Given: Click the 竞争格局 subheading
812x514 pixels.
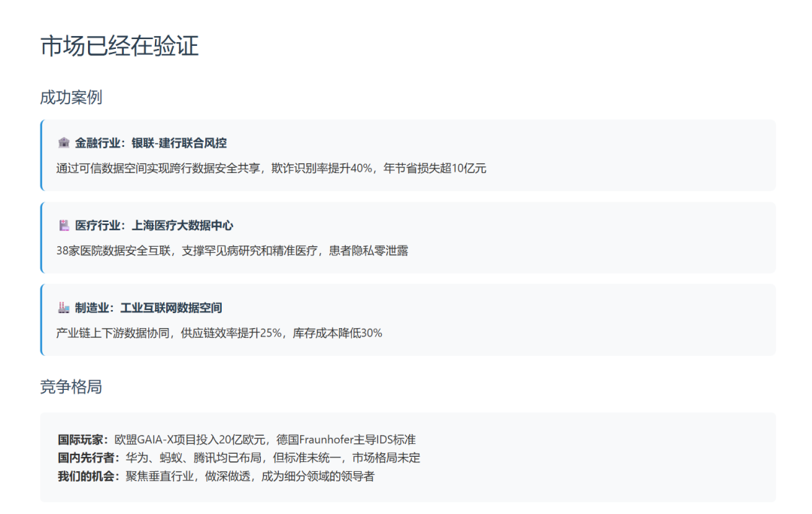Looking at the screenshot, I should click(x=71, y=387).
